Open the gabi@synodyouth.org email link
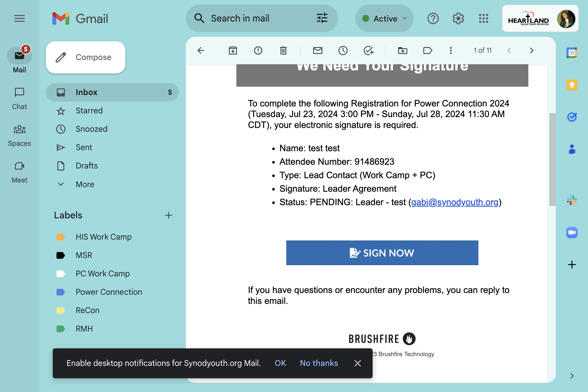Viewport: 588px width, 392px height. [x=455, y=202]
